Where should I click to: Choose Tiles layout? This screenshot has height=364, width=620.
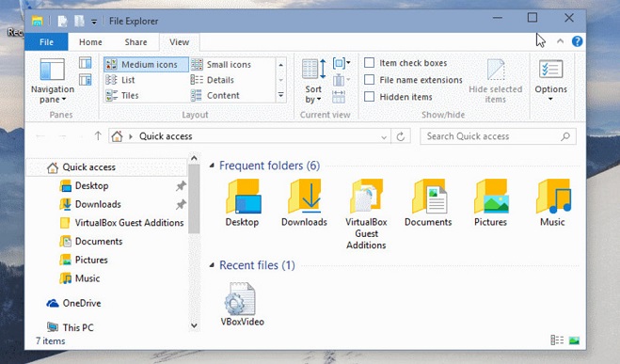[122, 95]
